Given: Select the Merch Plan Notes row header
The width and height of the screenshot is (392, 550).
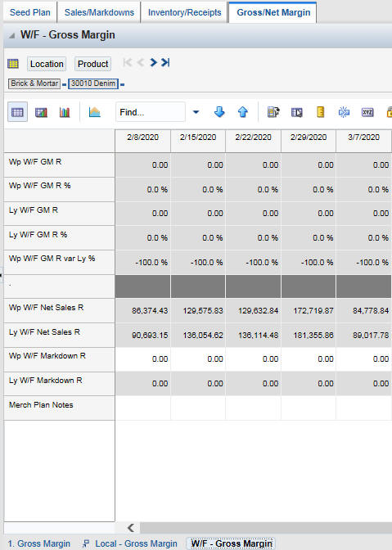Looking at the screenshot, I should 59,408.
